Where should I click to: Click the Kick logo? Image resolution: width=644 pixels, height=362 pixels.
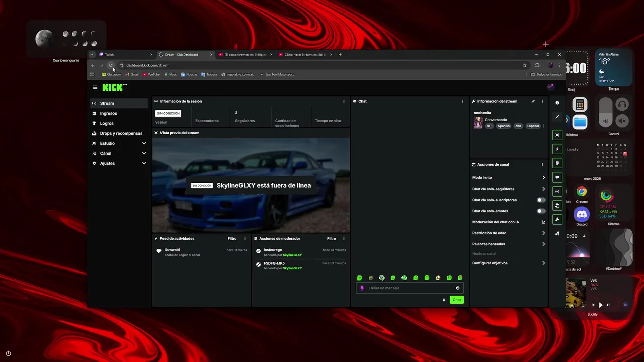pyautogui.click(x=113, y=87)
